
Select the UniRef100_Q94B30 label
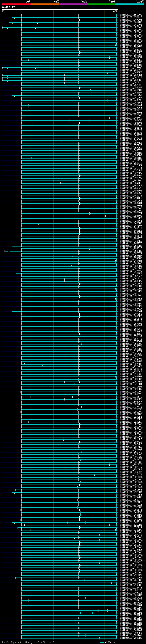pos(131,50)
